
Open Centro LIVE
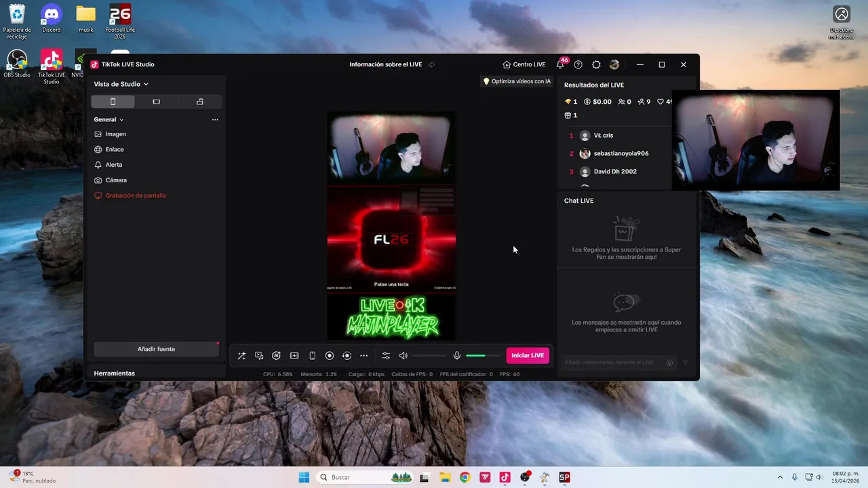point(524,64)
